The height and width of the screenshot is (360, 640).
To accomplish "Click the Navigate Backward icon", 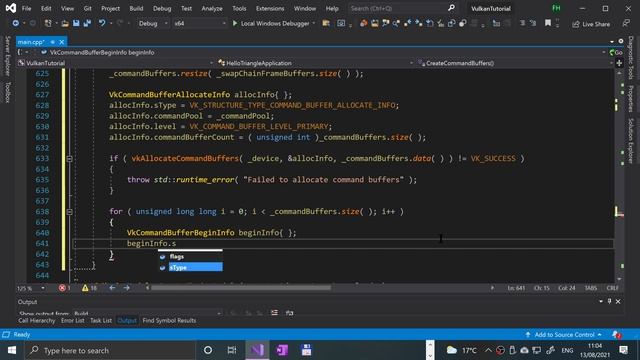I will coord(16,24).
